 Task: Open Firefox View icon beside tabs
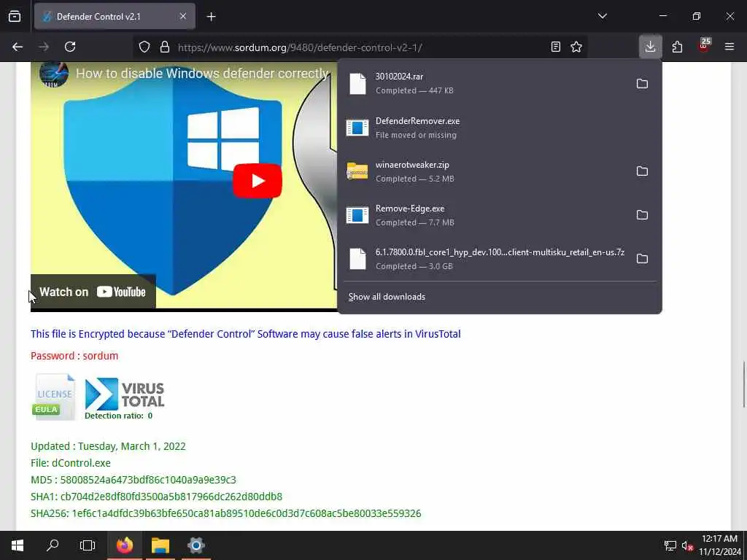pyautogui.click(x=15, y=16)
